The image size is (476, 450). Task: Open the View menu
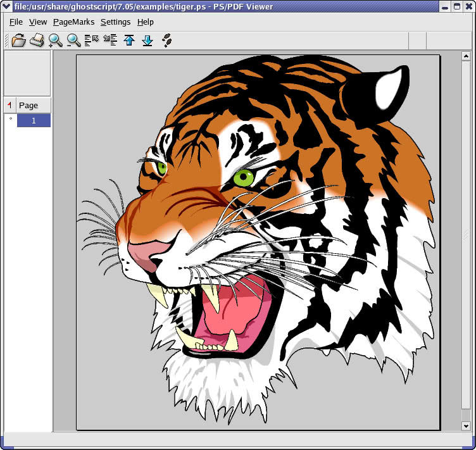[x=38, y=22]
